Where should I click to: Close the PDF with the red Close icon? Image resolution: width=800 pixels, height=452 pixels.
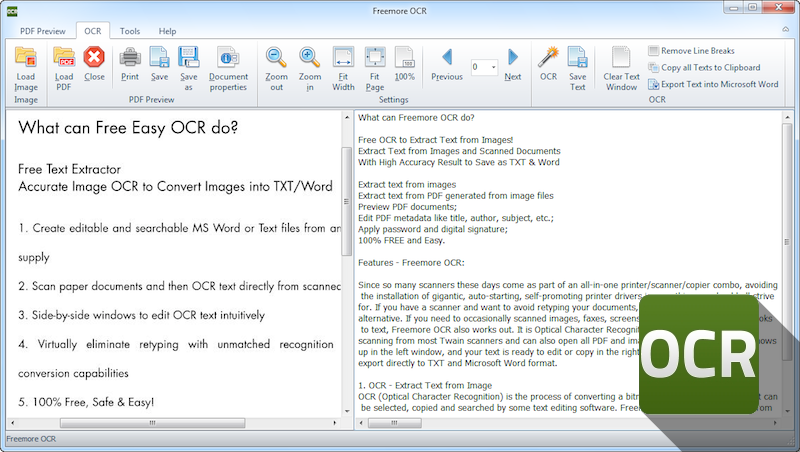pos(94,57)
